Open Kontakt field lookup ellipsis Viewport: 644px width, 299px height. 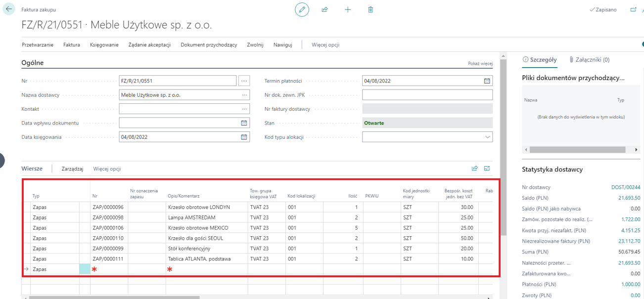point(244,109)
